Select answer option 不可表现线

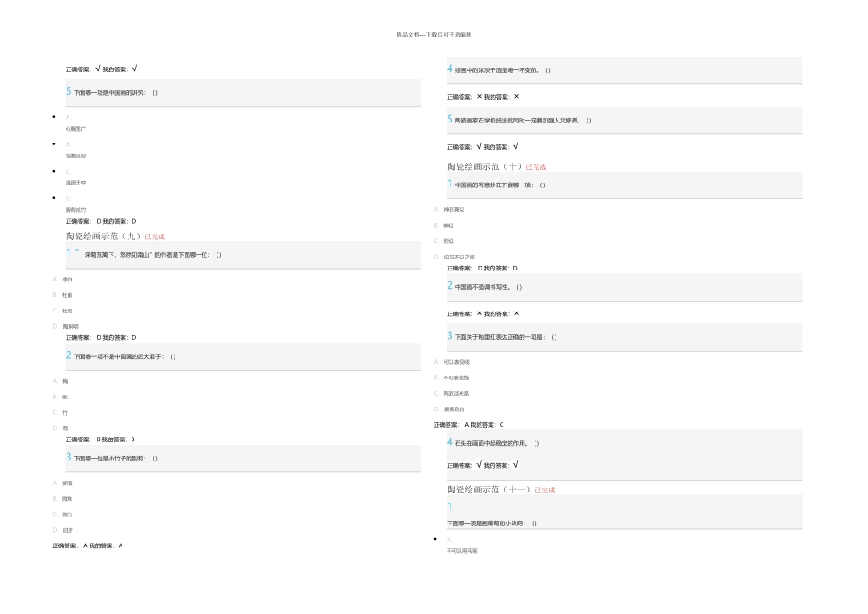[456, 377]
